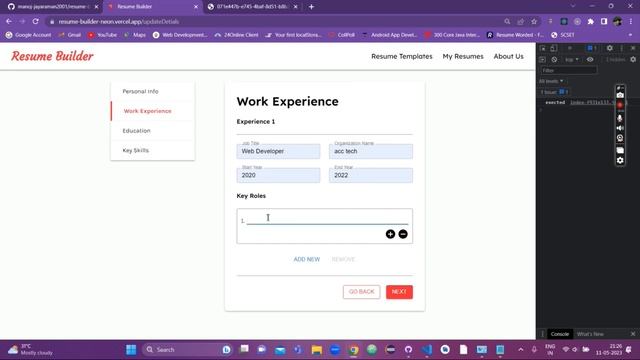Click the Job Title input field

point(278,151)
